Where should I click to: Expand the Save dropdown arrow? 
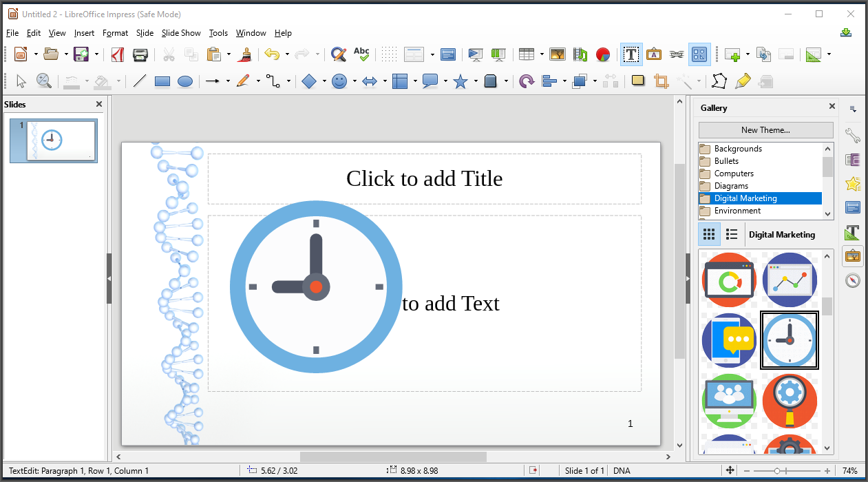pos(96,54)
